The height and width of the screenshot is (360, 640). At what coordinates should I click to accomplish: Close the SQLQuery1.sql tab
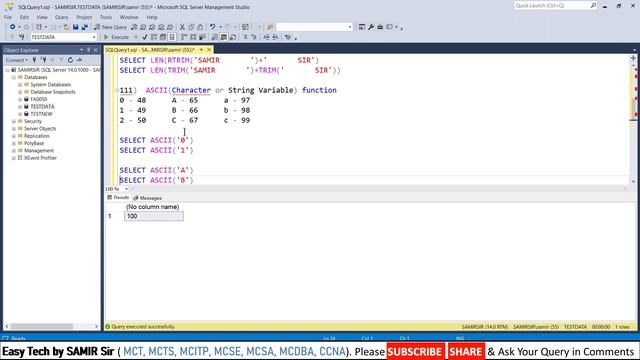point(209,50)
